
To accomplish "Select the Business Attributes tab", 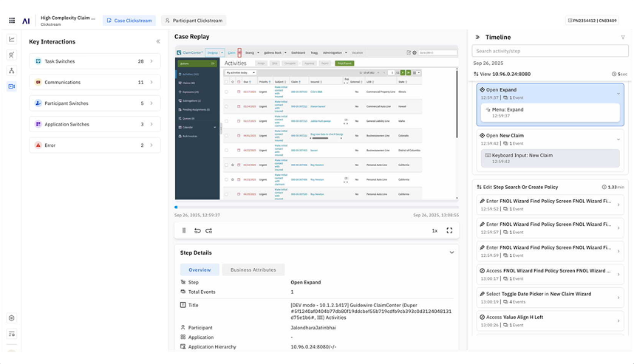I will (253, 269).
